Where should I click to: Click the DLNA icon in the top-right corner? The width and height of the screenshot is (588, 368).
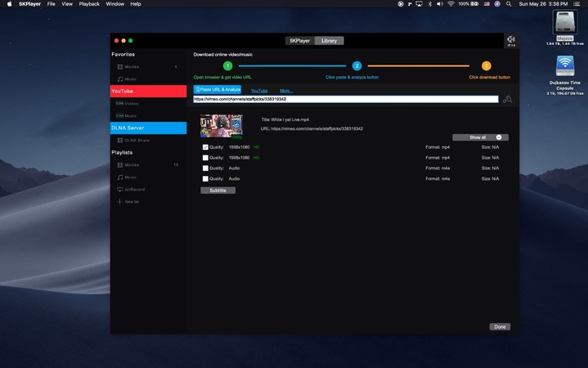[510, 40]
